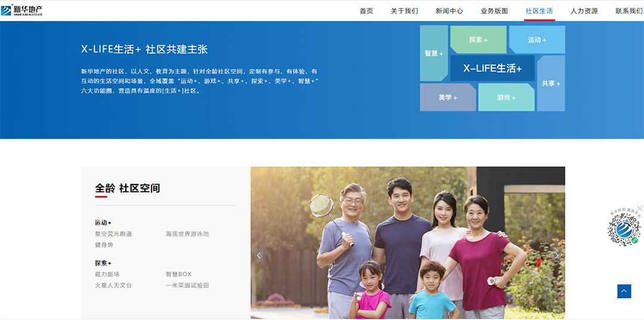Advance to the next carousel photo
Screen dimensions: 644x320
557,256
